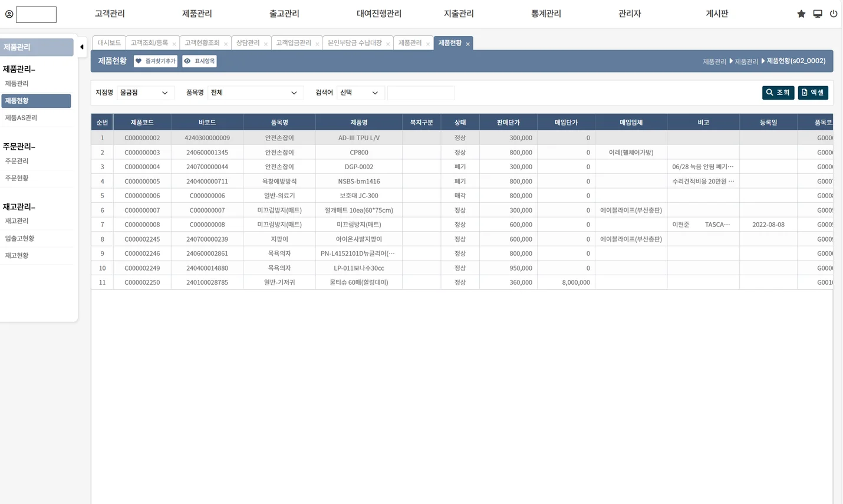The image size is (843, 504).
Task: Open 통계관리 top menu
Action: pos(546,14)
